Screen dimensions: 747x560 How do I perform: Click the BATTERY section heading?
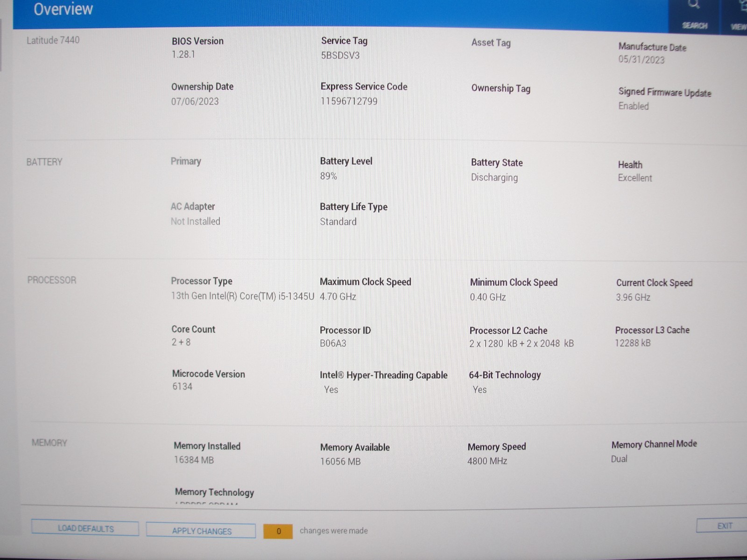(x=44, y=162)
